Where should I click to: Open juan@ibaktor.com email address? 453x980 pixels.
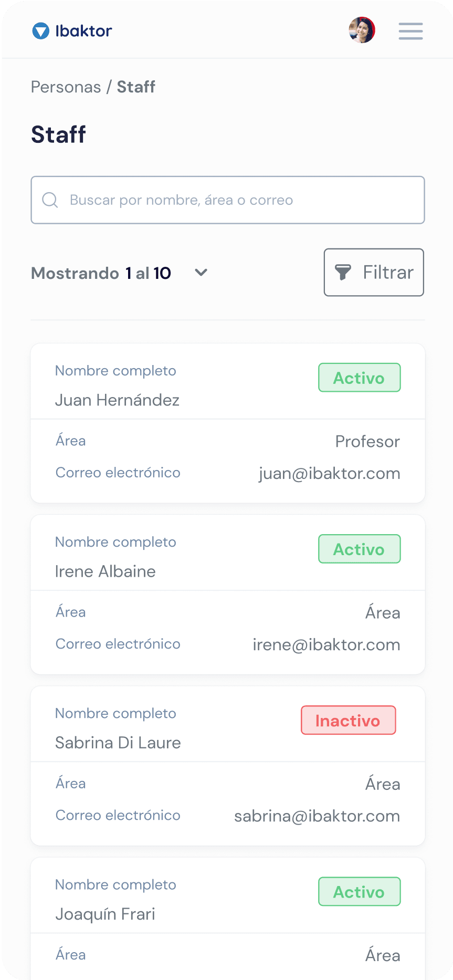pyautogui.click(x=329, y=473)
